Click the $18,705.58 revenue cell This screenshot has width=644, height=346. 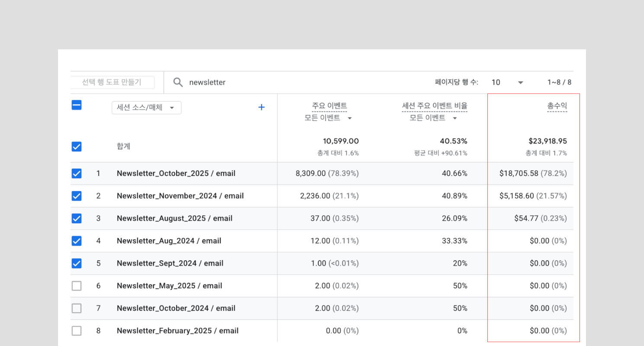(533, 173)
